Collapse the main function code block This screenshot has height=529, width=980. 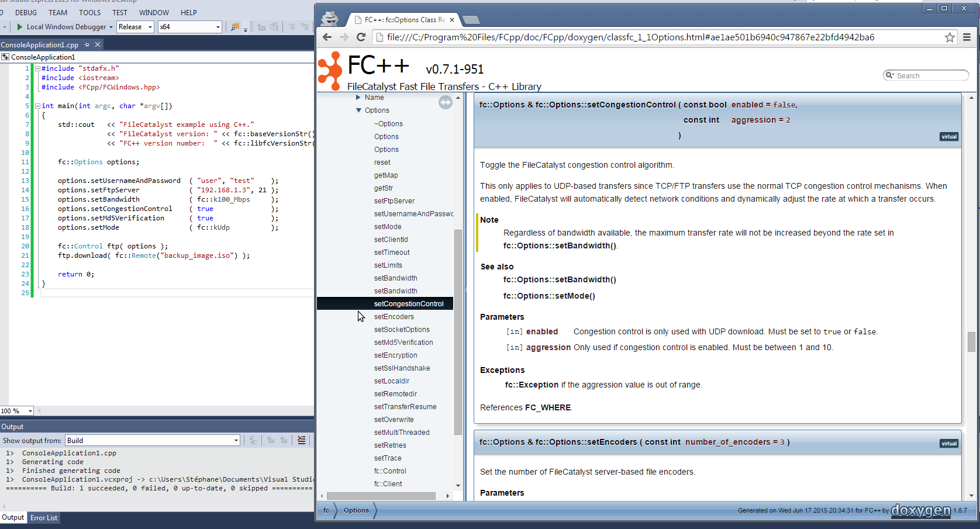coord(37,106)
